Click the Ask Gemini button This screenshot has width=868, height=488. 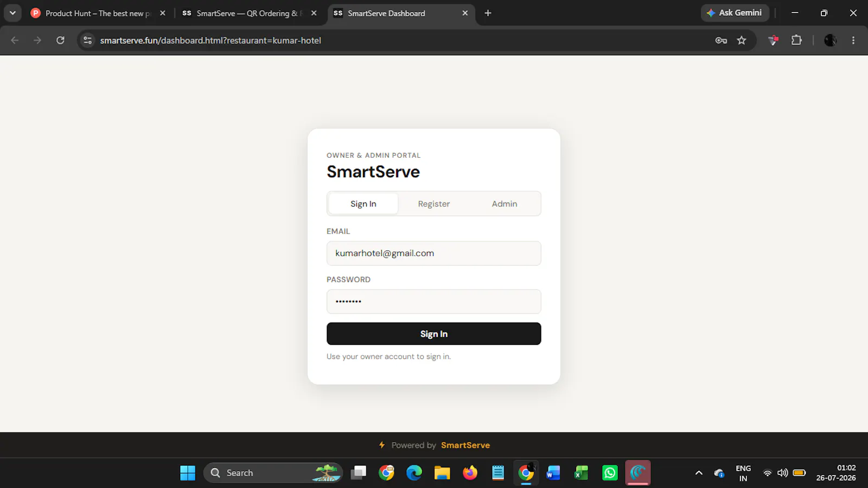(735, 13)
